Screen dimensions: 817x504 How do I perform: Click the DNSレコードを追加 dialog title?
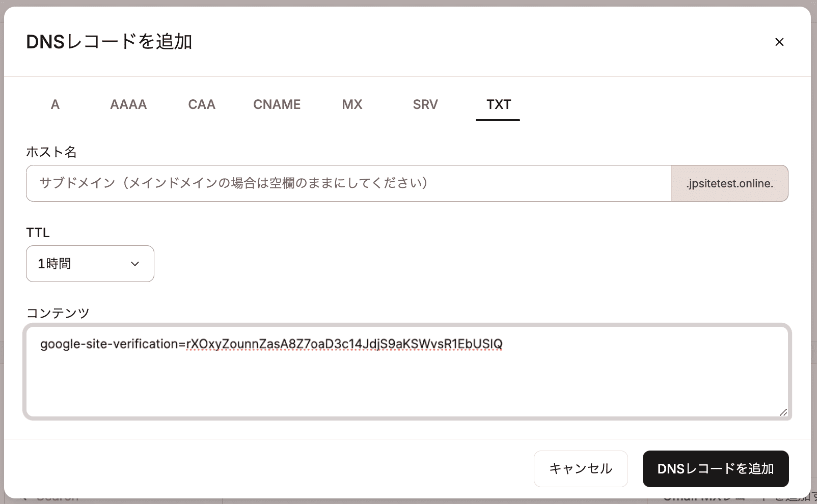click(110, 42)
